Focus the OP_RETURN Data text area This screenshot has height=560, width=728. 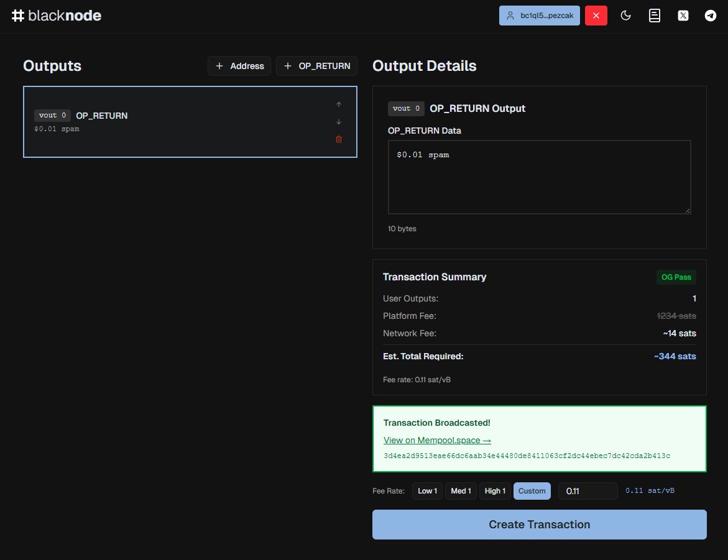(539, 177)
